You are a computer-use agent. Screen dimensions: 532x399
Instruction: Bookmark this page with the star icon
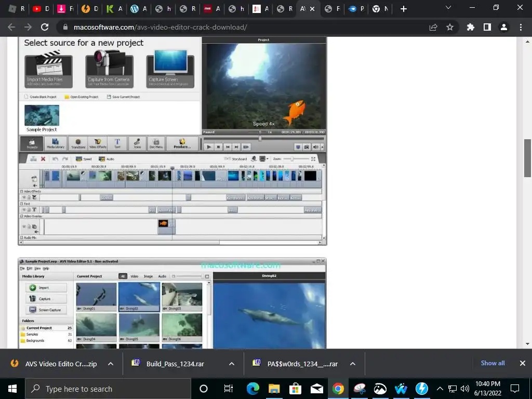click(450, 27)
